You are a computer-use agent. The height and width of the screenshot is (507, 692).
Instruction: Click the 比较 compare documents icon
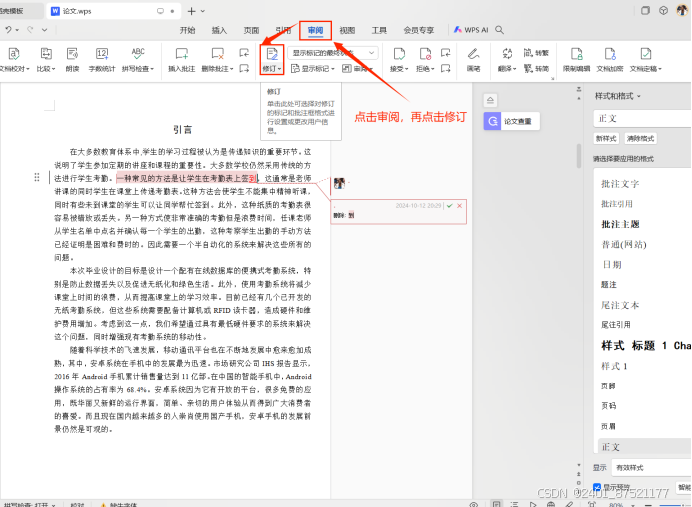pos(46,54)
